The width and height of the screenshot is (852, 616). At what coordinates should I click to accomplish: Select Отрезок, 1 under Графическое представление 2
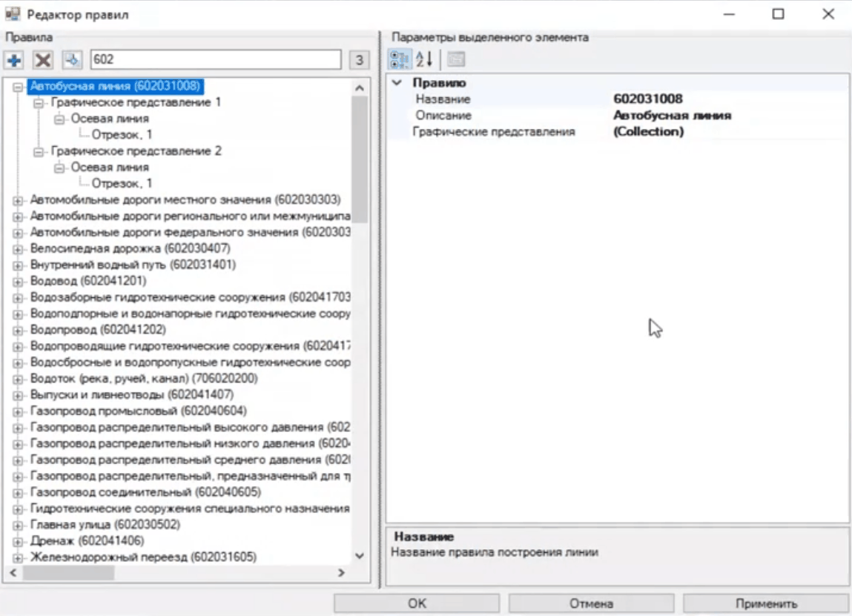click(x=122, y=183)
